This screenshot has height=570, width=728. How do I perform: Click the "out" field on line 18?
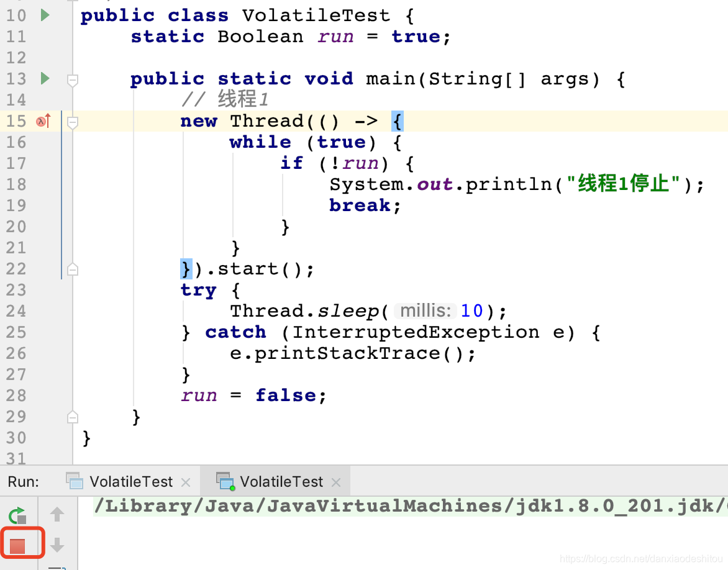[435, 184]
